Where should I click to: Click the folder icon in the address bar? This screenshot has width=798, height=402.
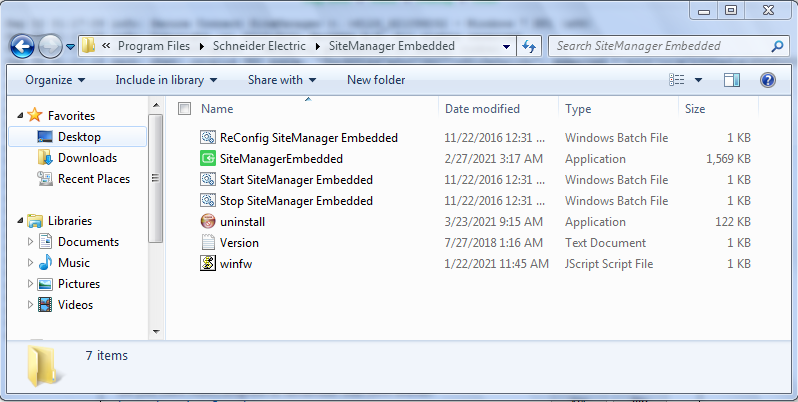[89, 46]
